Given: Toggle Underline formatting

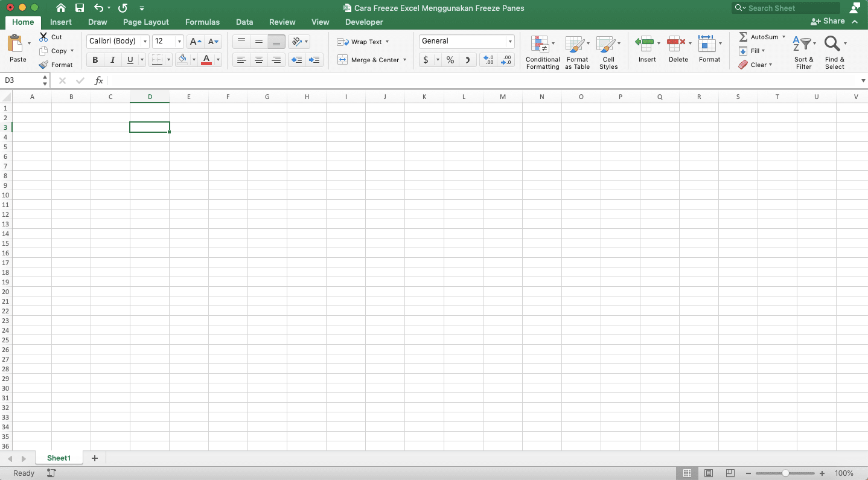Looking at the screenshot, I should pos(130,60).
